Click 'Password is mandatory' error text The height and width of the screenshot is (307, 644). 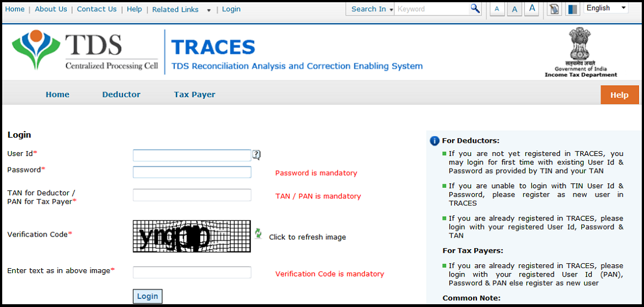click(x=316, y=173)
